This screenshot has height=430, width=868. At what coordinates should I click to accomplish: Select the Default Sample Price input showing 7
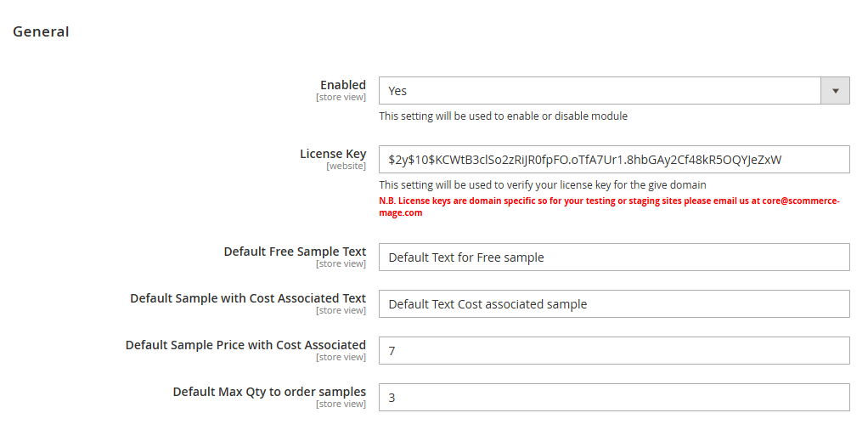[x=613, y=351]
